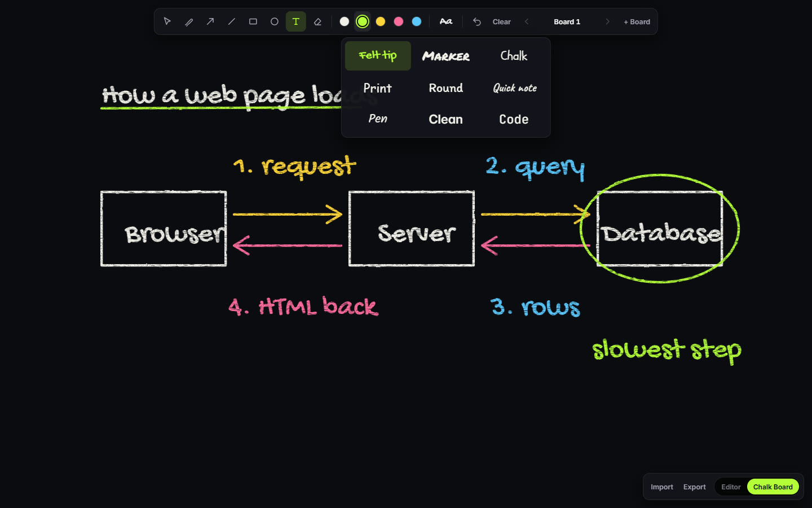
Task: Choose the Print font
Action: coord(378,88)
